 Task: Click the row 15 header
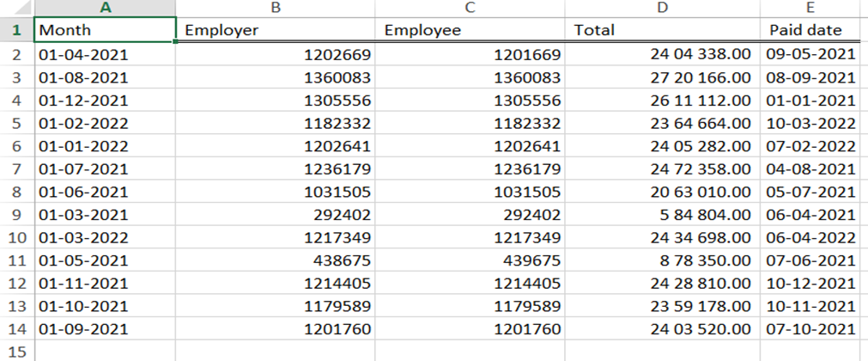tap(16, 351)
